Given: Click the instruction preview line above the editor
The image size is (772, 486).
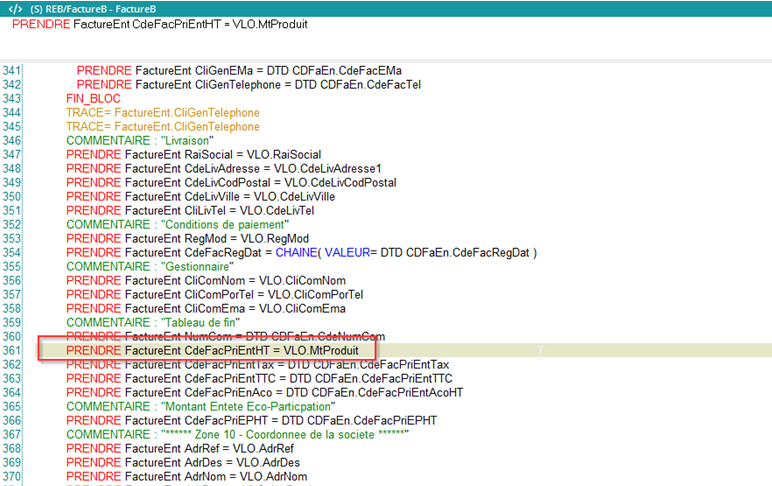Looking at the screenshot, I should pos(160,24).
